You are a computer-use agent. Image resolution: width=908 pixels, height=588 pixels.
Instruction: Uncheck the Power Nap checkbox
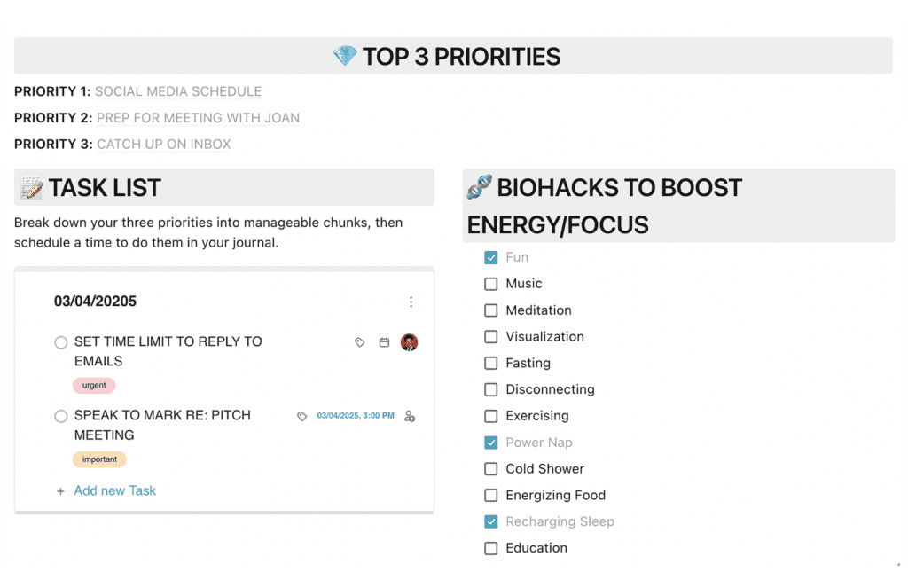(490, 443)
